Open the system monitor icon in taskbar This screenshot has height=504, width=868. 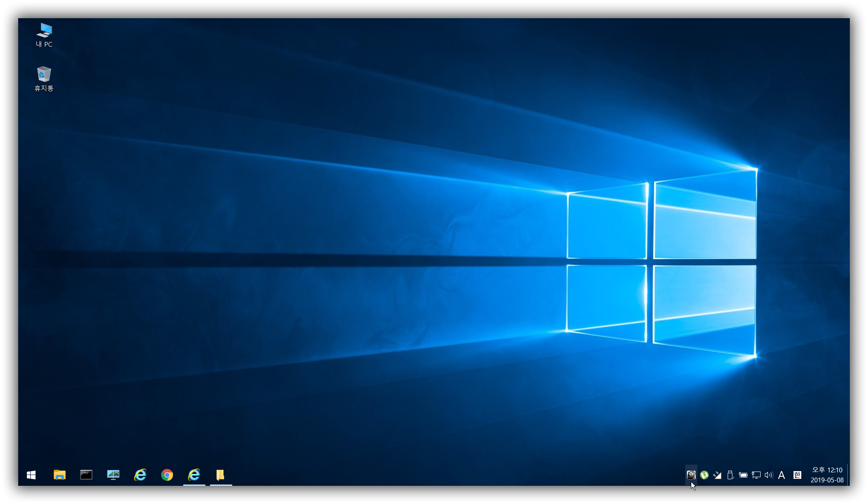(113, 475)
